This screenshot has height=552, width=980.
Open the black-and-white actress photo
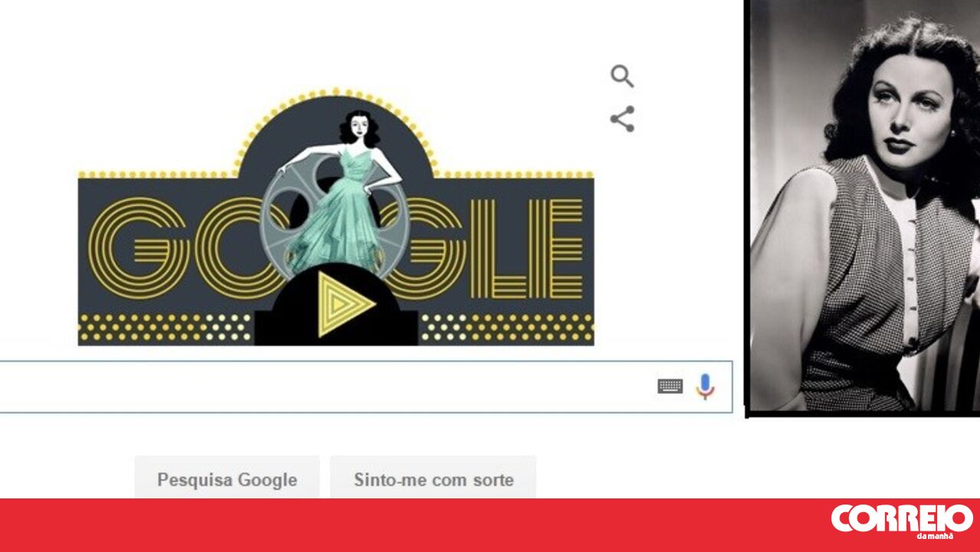pos(864,205)
